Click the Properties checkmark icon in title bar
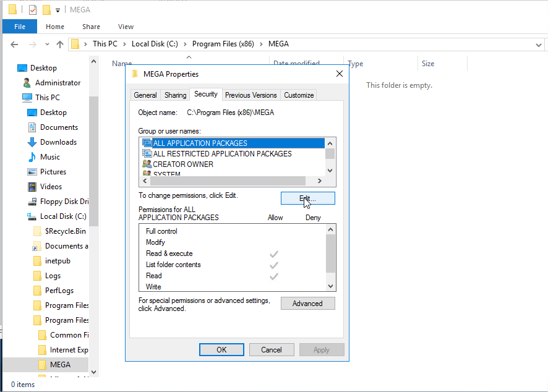Viewport: 548px width, 392px height. (x=33, y=10)
